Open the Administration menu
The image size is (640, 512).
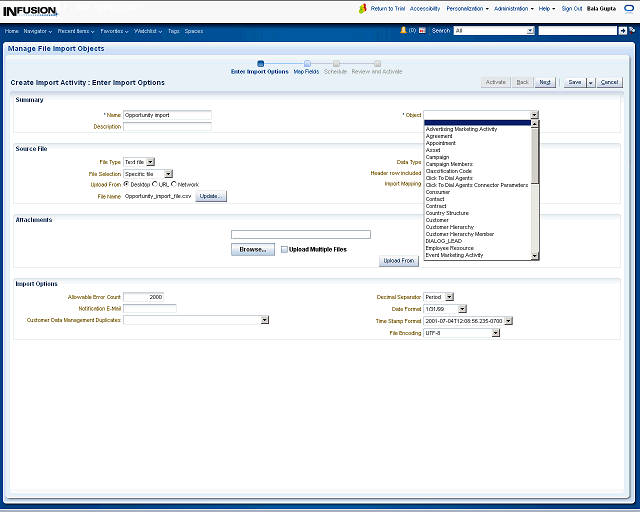[513, 8]
